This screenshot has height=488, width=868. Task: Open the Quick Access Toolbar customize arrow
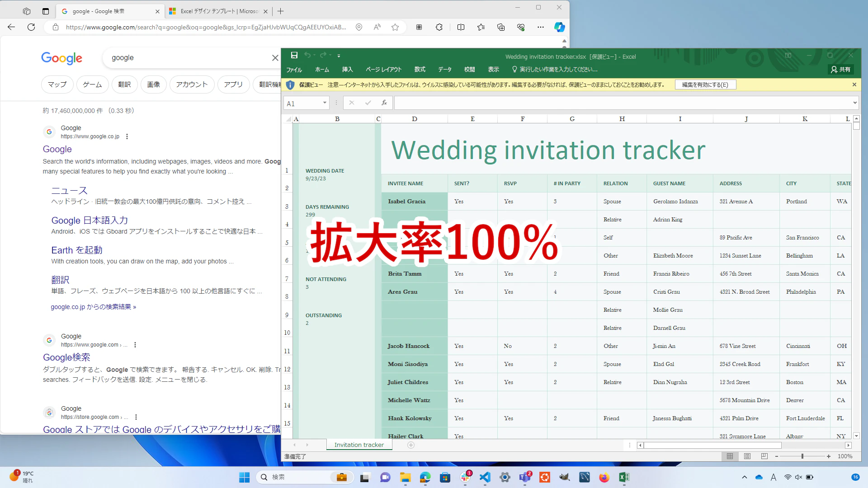click(339, 56)
